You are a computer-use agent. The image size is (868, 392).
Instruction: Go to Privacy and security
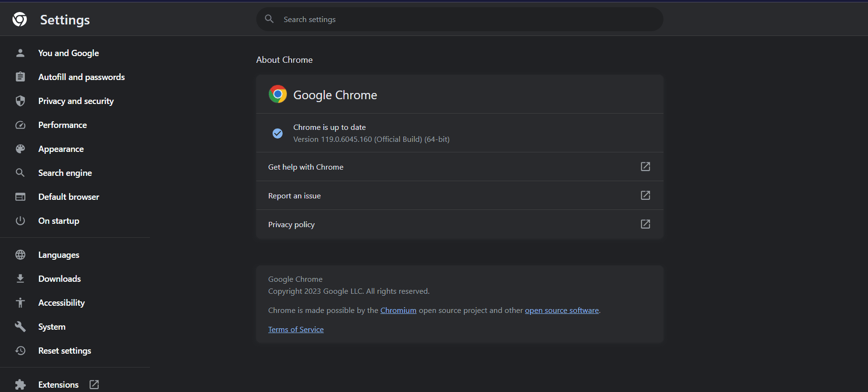pos(76,101)
